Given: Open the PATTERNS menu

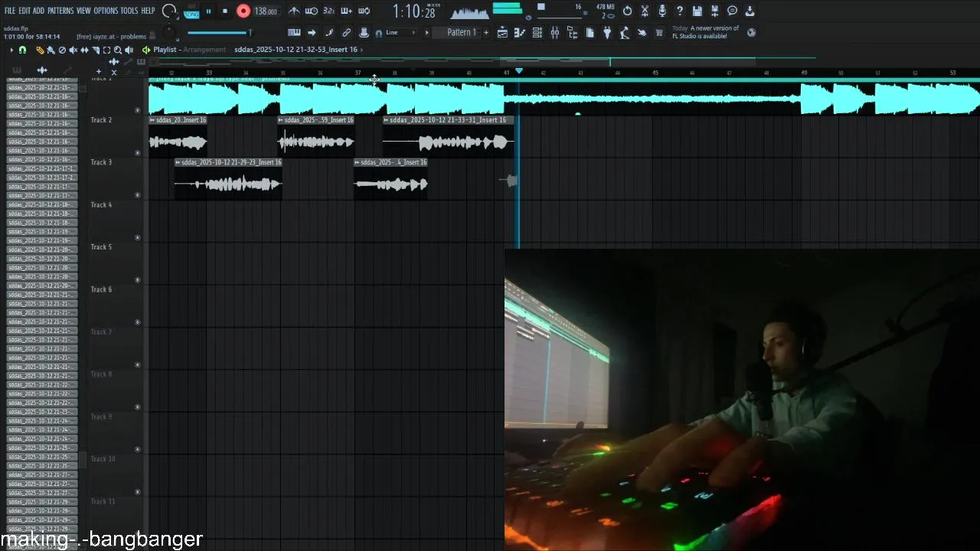Looking at the screenshot, I should [x=60, y=11].
